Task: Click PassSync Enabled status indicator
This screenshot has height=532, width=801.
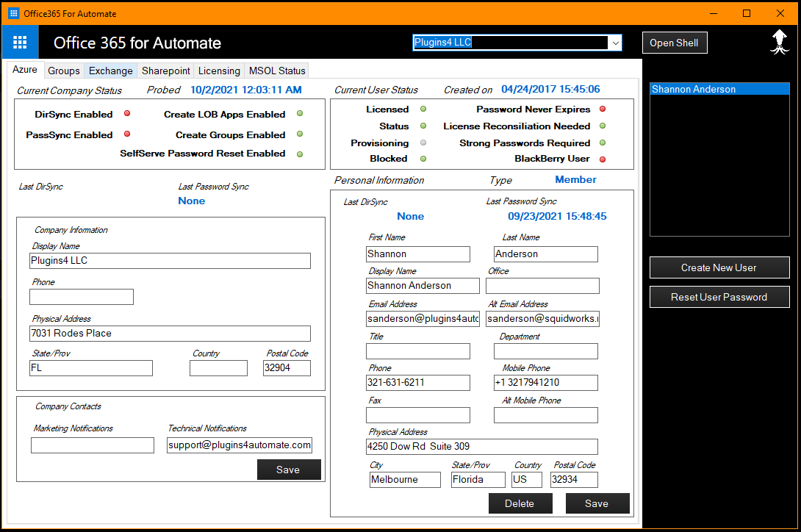Action: pos(127,134)
